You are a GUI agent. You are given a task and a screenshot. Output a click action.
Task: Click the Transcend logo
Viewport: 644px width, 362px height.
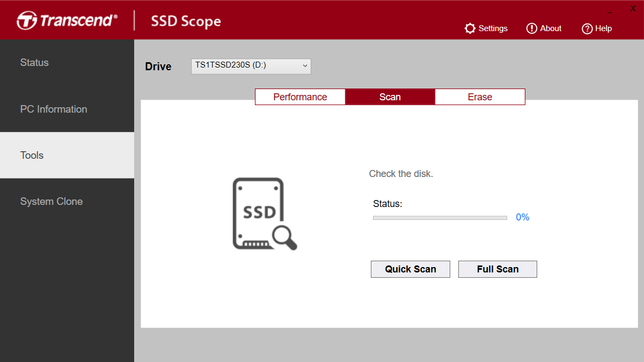tap(67, 21)
